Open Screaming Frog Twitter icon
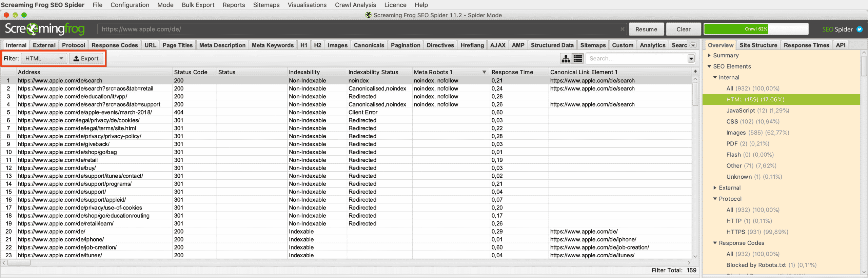 click(x=860, y=29)
